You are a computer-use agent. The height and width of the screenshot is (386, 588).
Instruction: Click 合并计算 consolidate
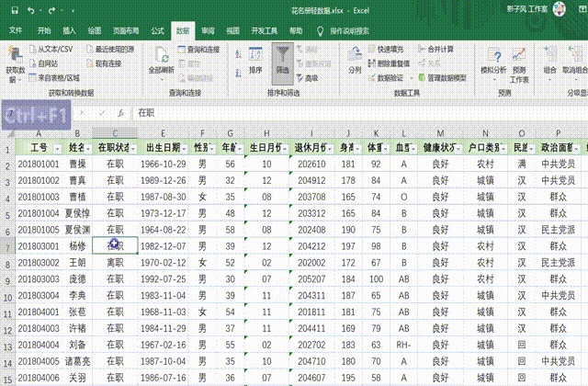(x=435, y=49)
